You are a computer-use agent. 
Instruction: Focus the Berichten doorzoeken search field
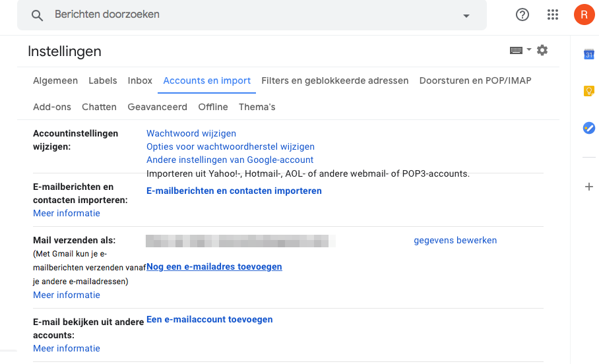click(x=252, y=15)
